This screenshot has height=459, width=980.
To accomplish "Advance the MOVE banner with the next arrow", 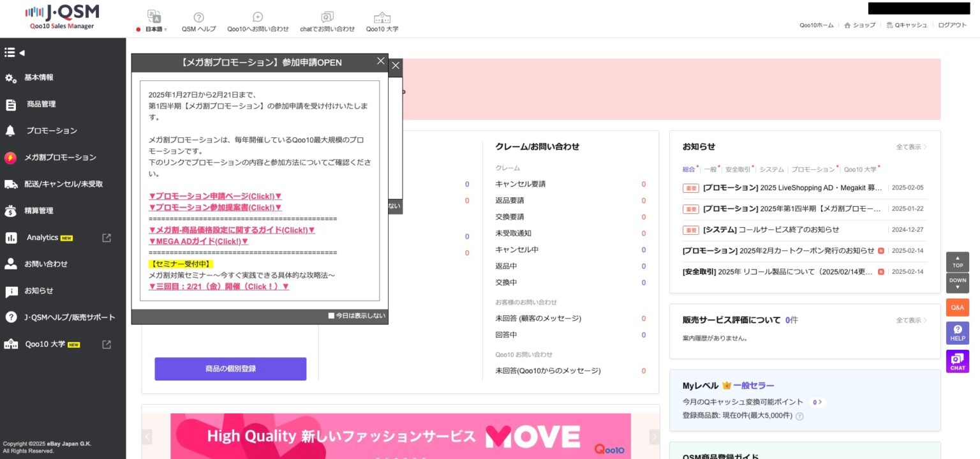I will (x=654, y=437).
